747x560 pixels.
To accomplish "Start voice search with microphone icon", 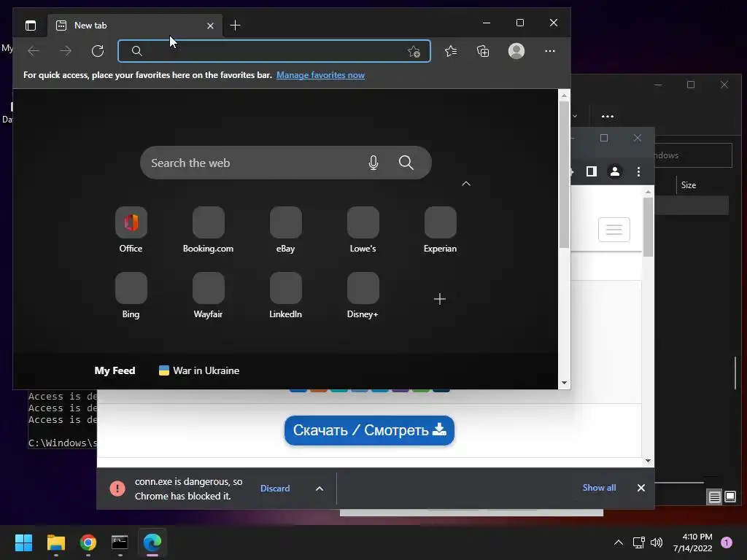I will pos(373,163).
